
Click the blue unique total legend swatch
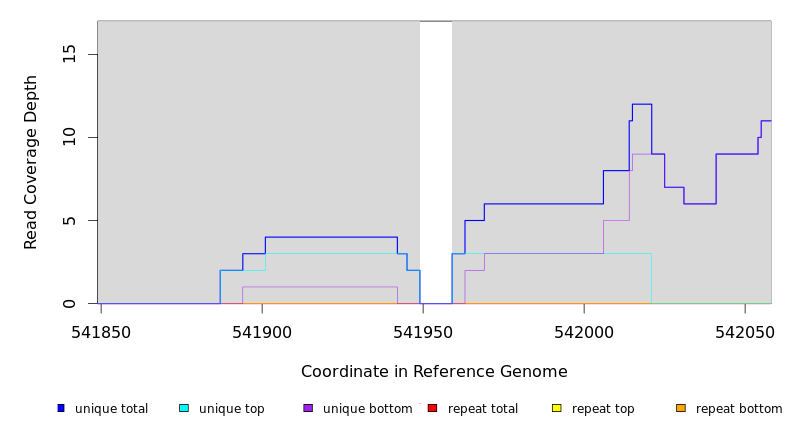[x=61, y=408]
